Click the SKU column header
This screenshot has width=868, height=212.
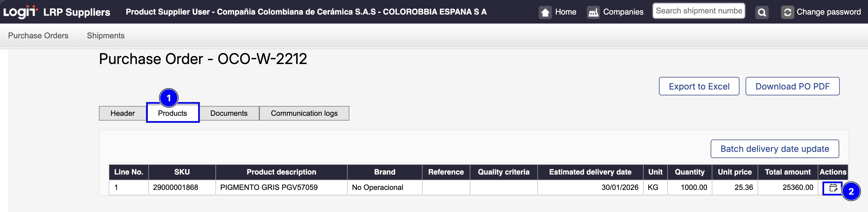click(x=182, y=172)
